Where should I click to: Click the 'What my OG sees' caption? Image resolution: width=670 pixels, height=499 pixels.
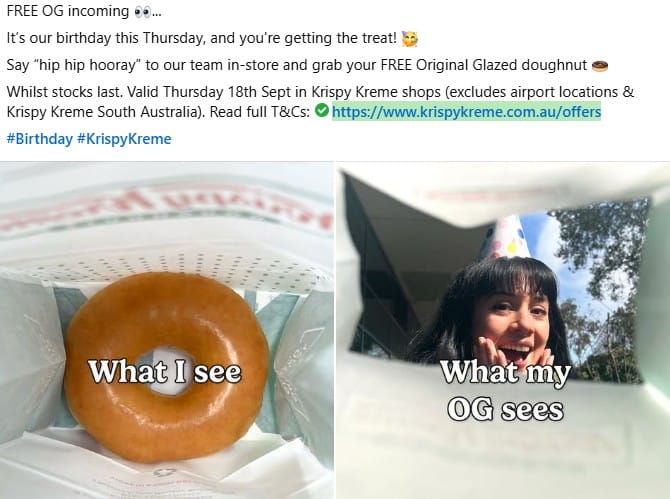505,391
